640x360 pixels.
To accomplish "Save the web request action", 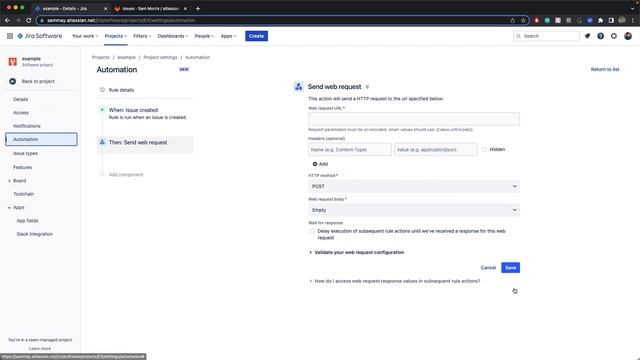I will tap(511, 268).
